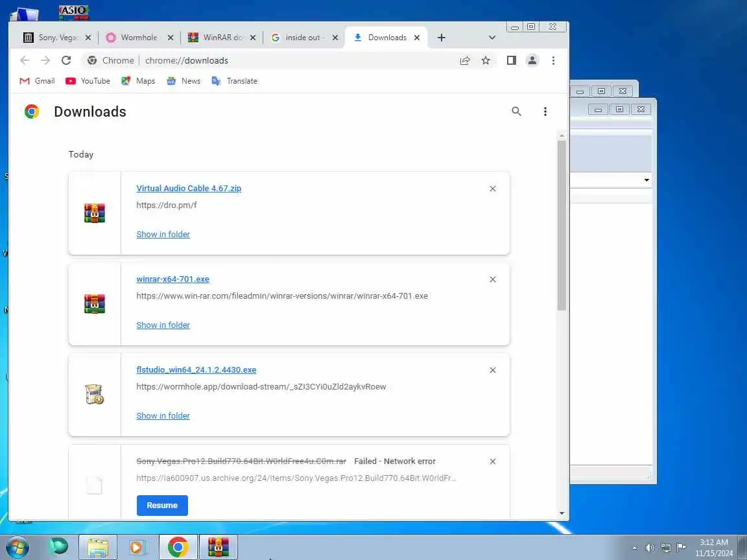The width and height of the screenshot is (747, 560).
Task: Bookmark this page with the star
Action: click(486, 60)
